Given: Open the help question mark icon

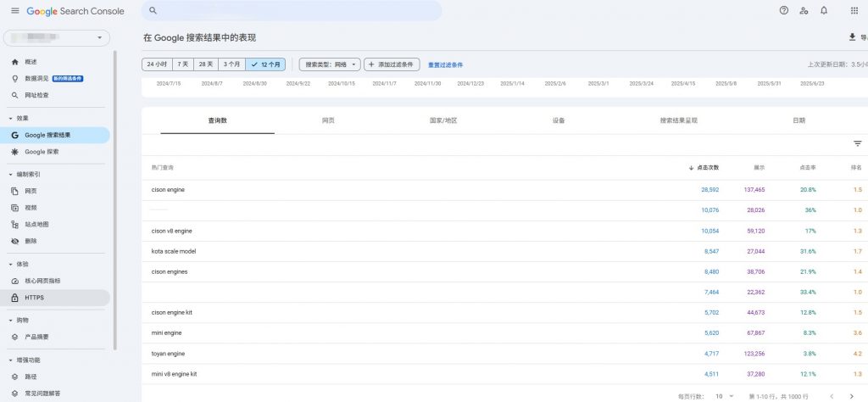Looking at the screenshot, I should point(784,10).
